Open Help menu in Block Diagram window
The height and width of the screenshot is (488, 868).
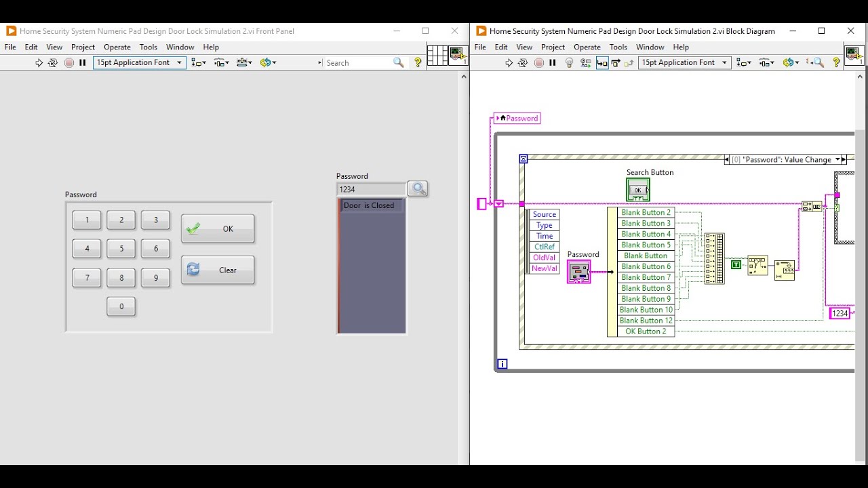681,47
